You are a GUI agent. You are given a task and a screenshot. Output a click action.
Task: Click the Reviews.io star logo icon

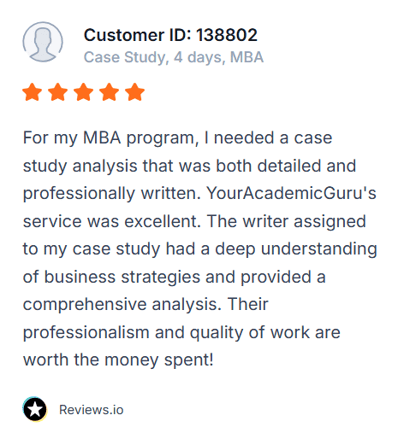(x=35, y=409)
